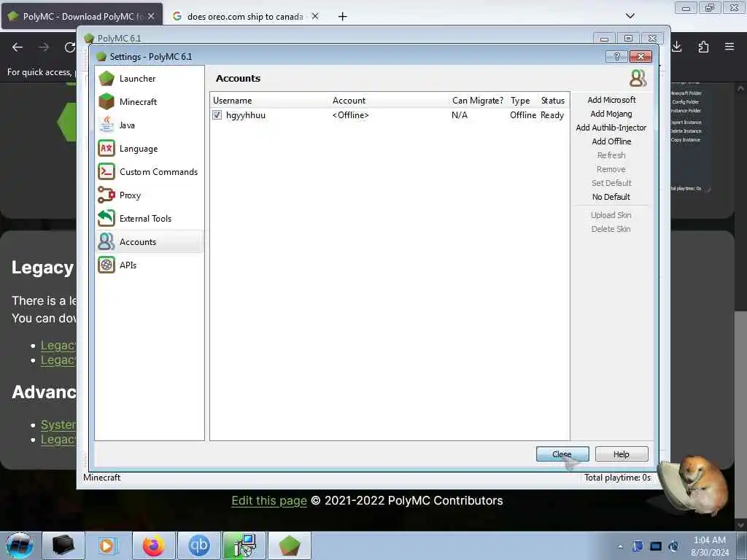747x560 pixels.
Task: Click Add Microsoft account
Action: click(x=611, y=100)
